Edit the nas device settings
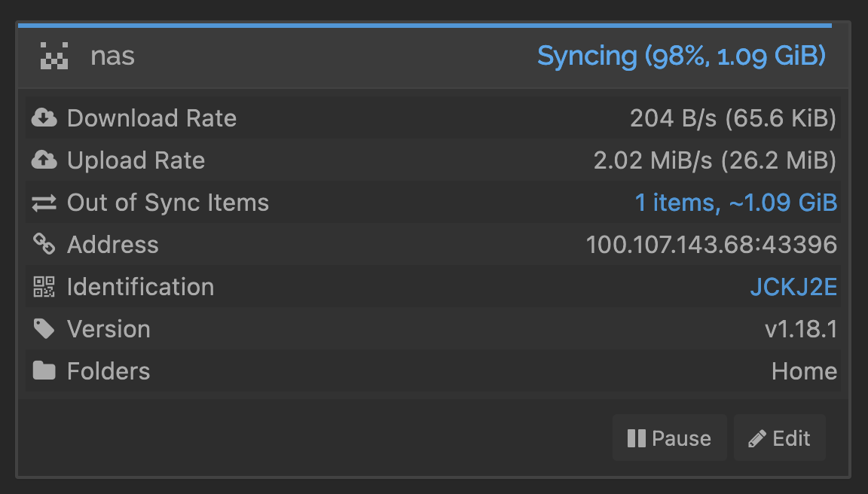The image size is (868, 494). (779, 438)
